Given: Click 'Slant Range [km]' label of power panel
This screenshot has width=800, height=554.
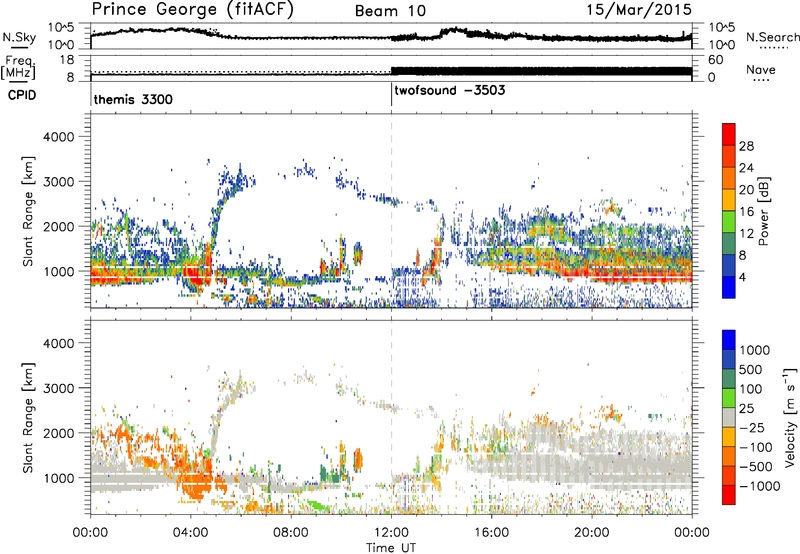Looking at the screenshot, I should [28, 211].
